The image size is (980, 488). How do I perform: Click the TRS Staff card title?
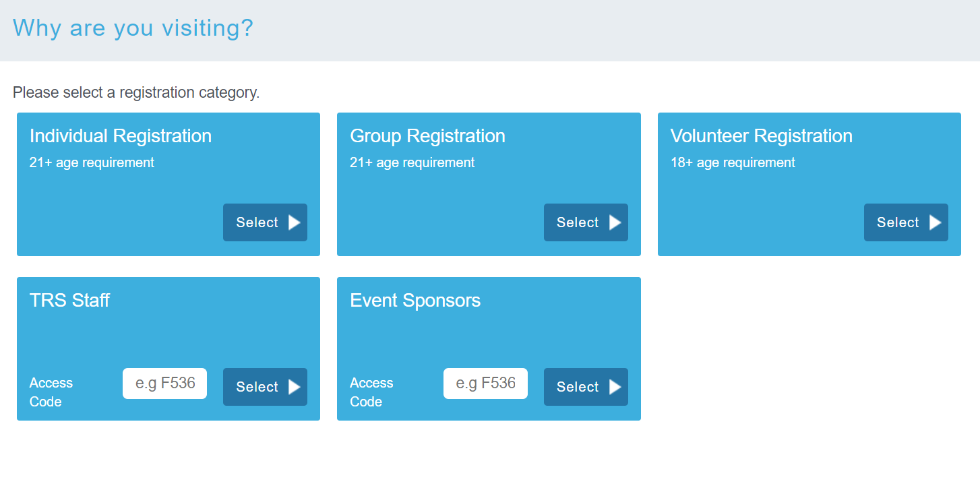(x=69, y=301)
